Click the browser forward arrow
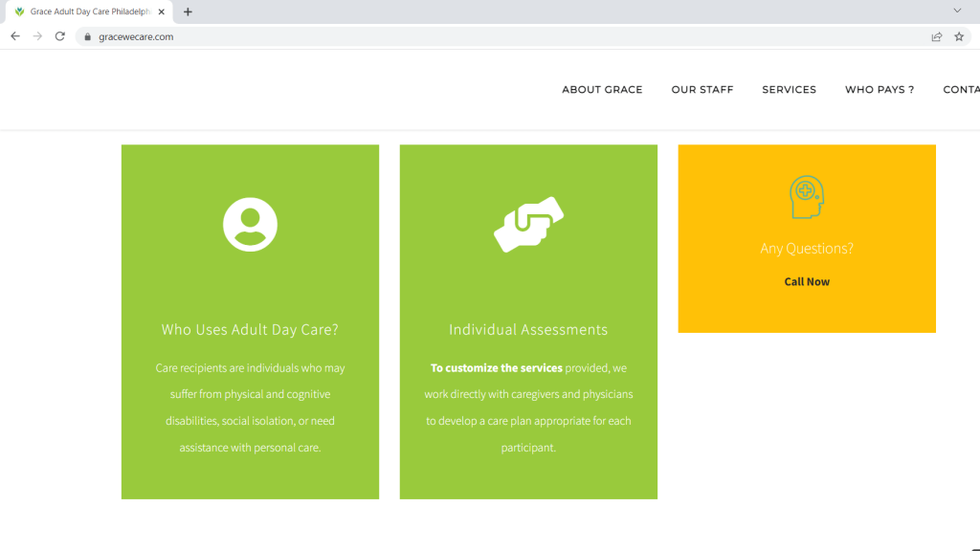 37,36
